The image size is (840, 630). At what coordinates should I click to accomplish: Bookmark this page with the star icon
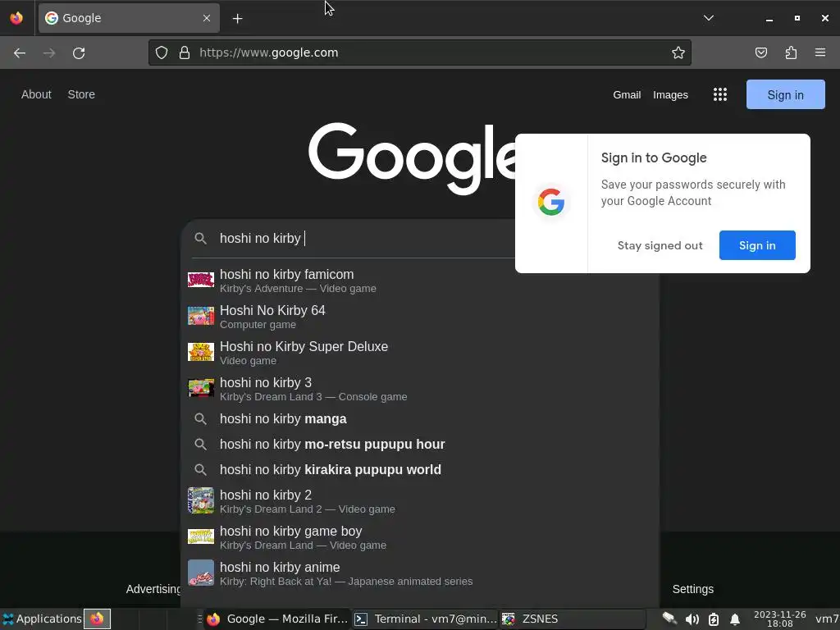(x=678, y=52)
